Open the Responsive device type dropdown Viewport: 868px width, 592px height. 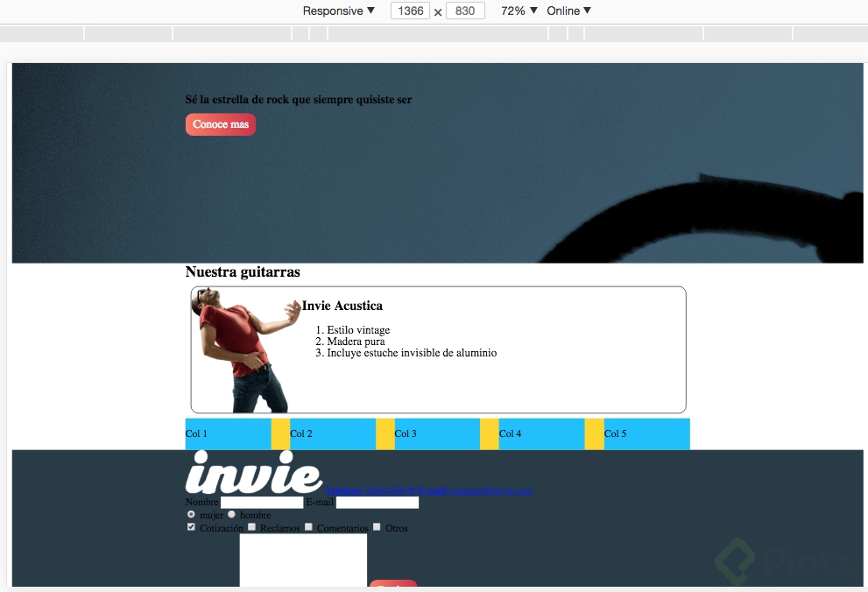338,11
